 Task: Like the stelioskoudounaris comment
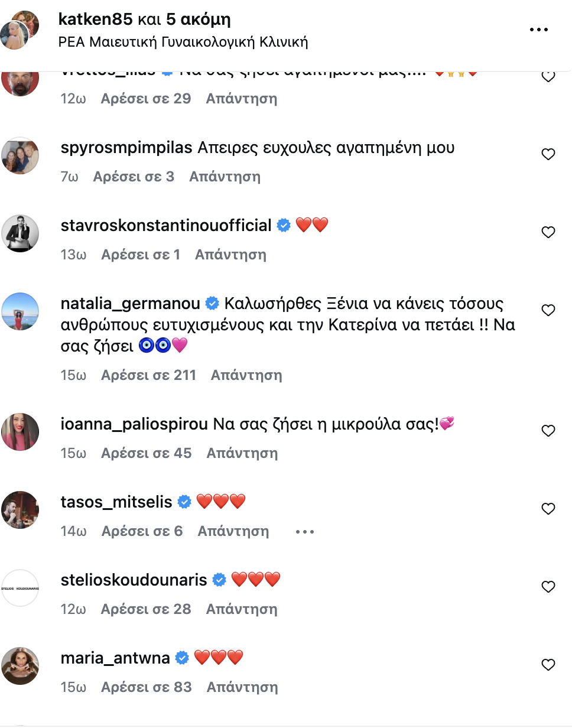[x=548, y=587]
